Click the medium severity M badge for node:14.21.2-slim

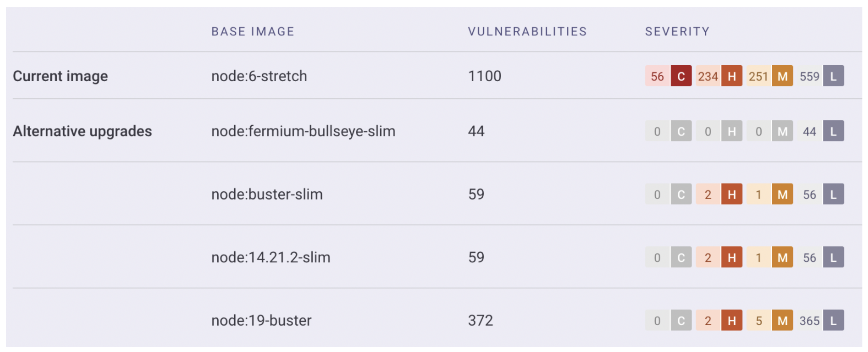(x=782, y=257)
